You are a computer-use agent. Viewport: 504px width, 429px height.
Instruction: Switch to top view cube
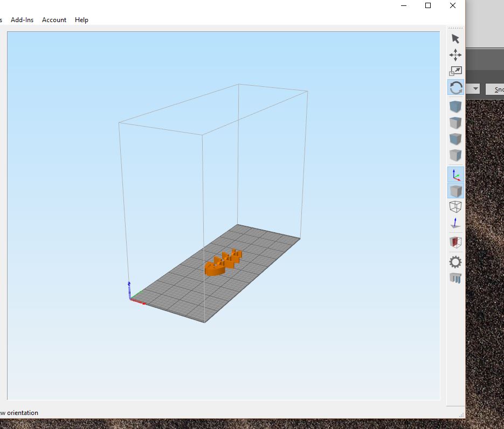coord(455,123)
